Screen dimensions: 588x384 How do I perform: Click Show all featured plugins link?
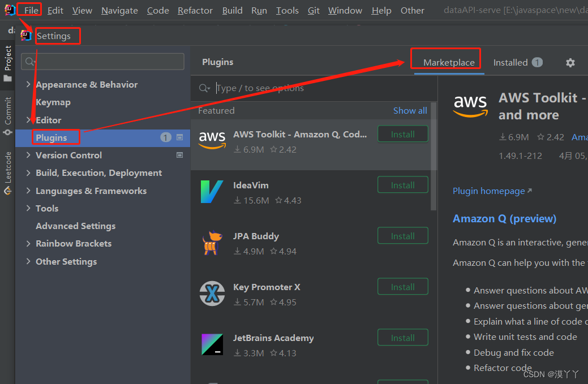(410, 110)
